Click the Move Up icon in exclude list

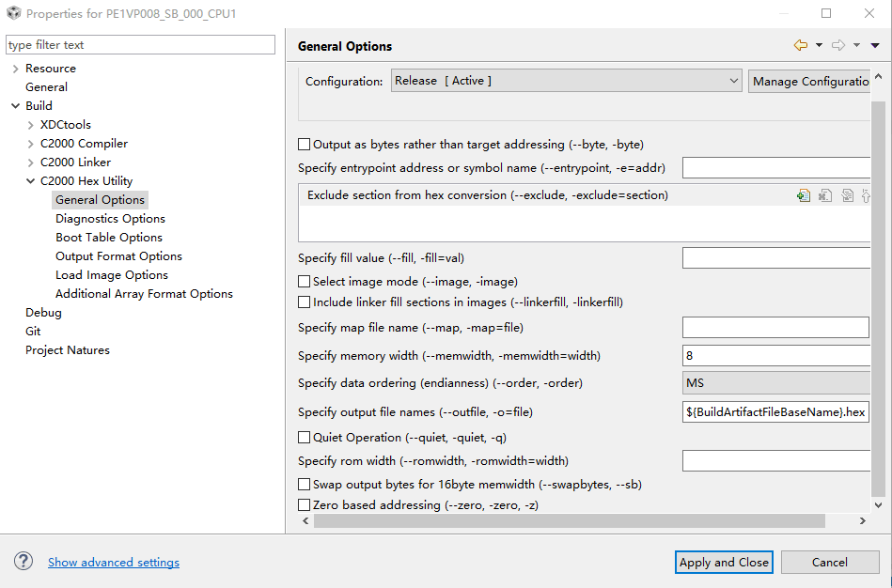pos(865,195)
